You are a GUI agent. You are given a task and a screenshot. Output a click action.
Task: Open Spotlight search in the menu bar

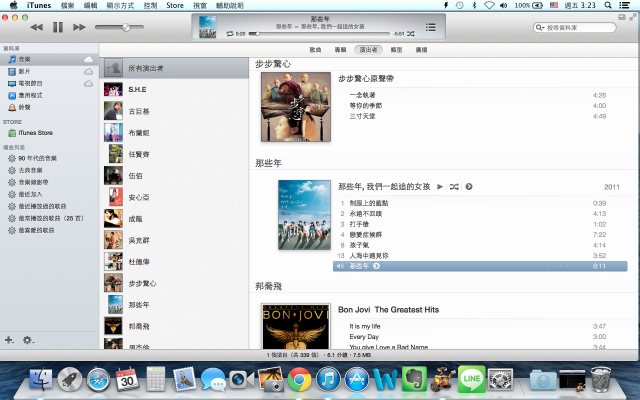point(608,5)
